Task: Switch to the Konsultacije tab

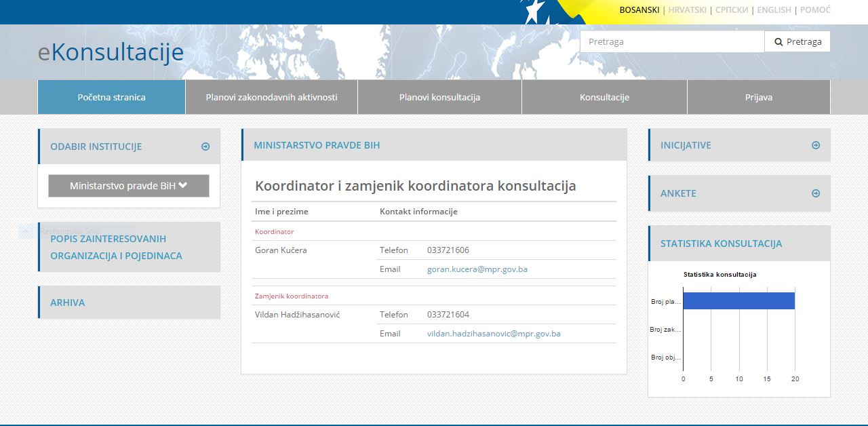Action: pyautogui.click(x=604, y=97)
